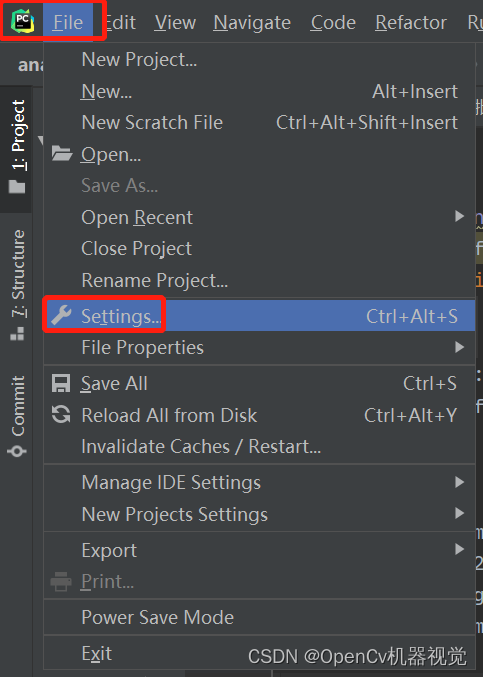The height and width of the screenshot is (677, 483).
Task: Click the PyCharm logo icon
Action: (22, 21)
